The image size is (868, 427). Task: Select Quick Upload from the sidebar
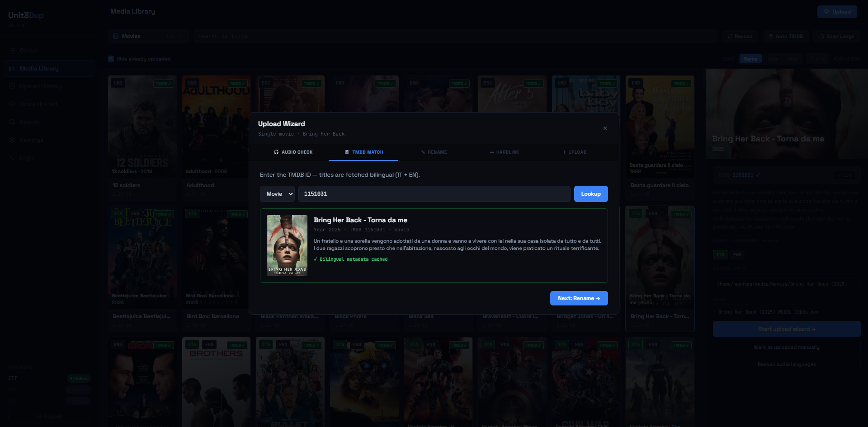38,104
